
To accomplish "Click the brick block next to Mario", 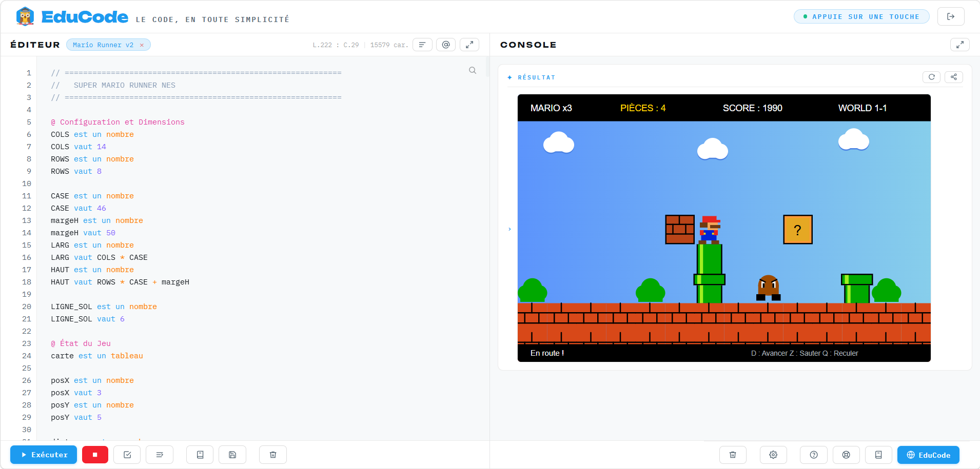I will point(680,230).
